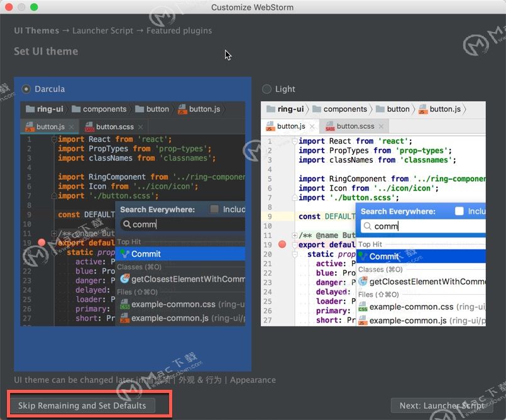Select the Commit top hit in Light preview
The width and height of the screenshot is (506, 420).
tap(421, 257)
